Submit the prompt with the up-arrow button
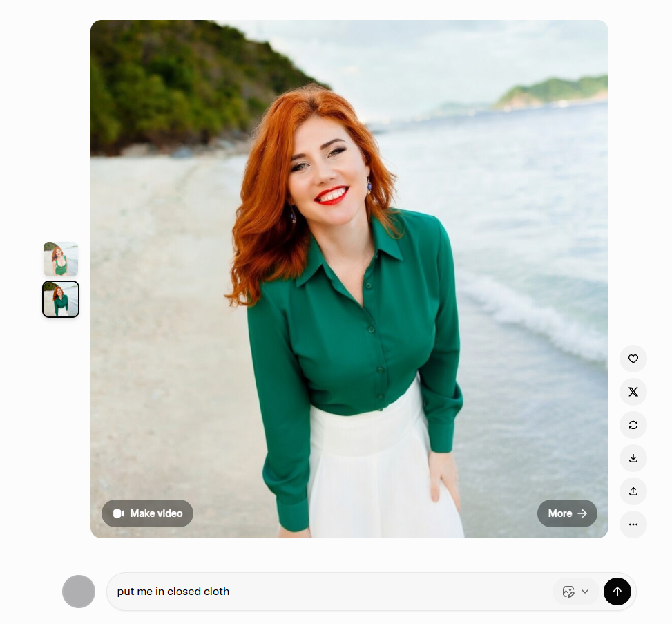 [617, 592]
